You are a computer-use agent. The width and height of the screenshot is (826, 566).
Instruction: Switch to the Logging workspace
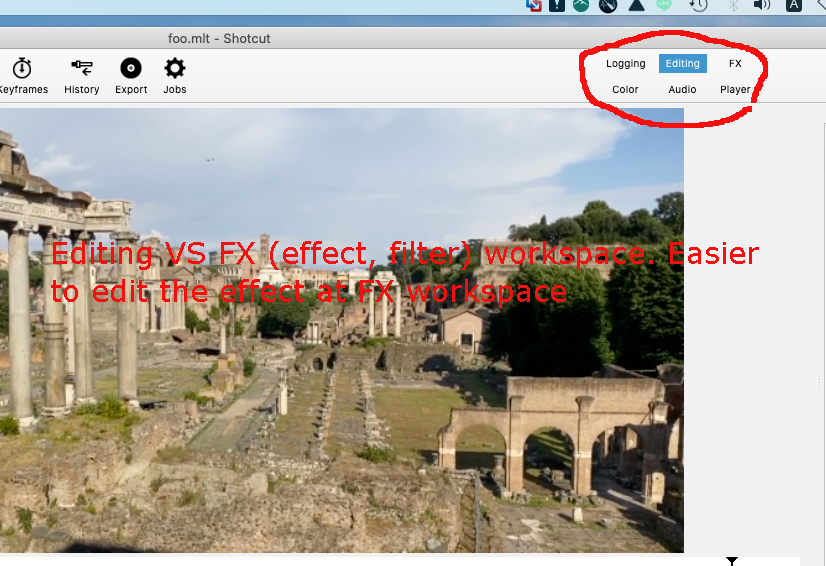tap(625, 64)
